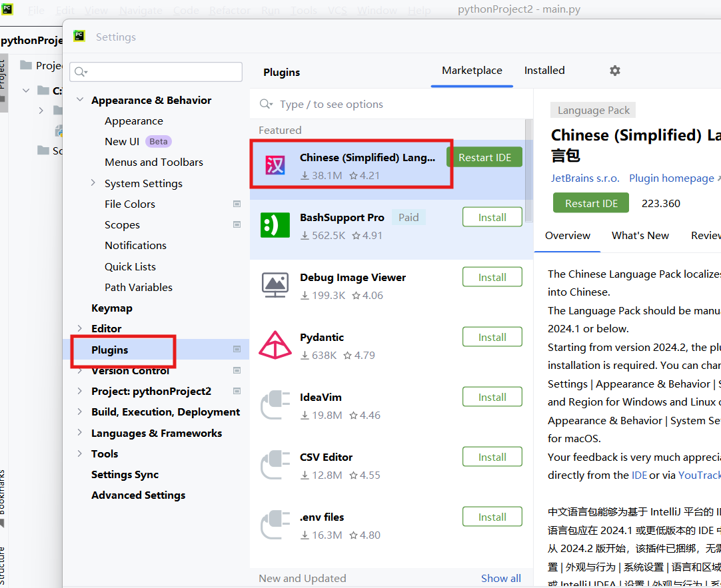Install the Pydantic plugin

tap(492, 337)
